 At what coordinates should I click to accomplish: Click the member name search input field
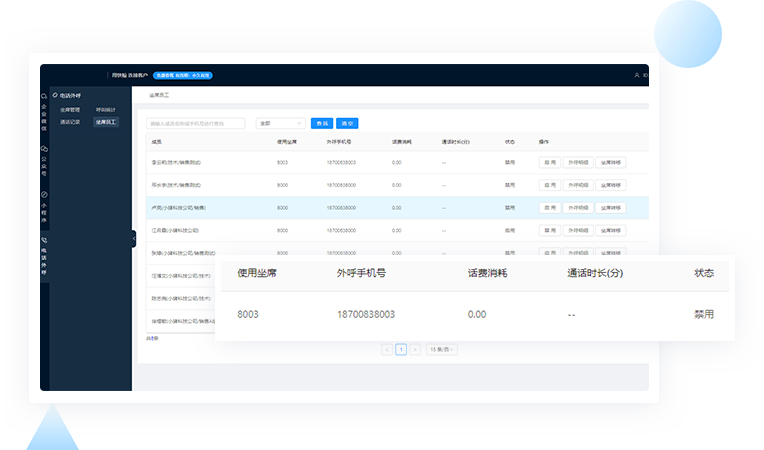tap(198, 123)
